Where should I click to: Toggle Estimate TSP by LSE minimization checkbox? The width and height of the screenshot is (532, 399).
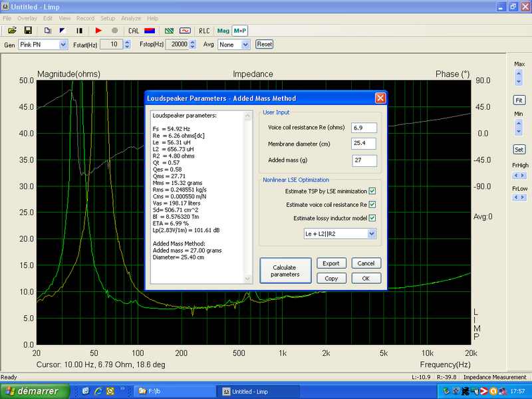(x=372, y=192)
